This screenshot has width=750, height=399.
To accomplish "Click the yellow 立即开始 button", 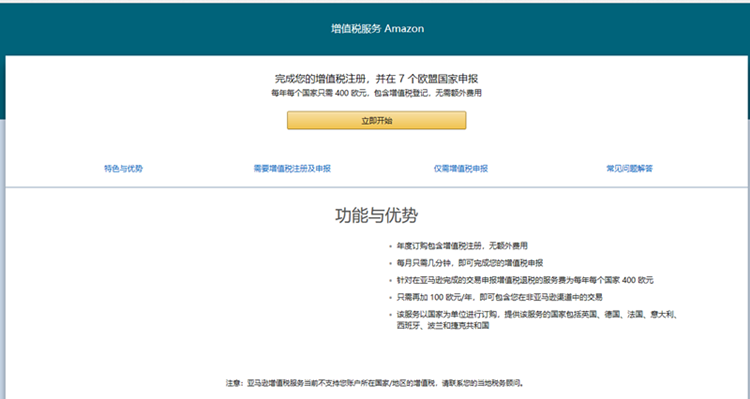I will 376,121.
